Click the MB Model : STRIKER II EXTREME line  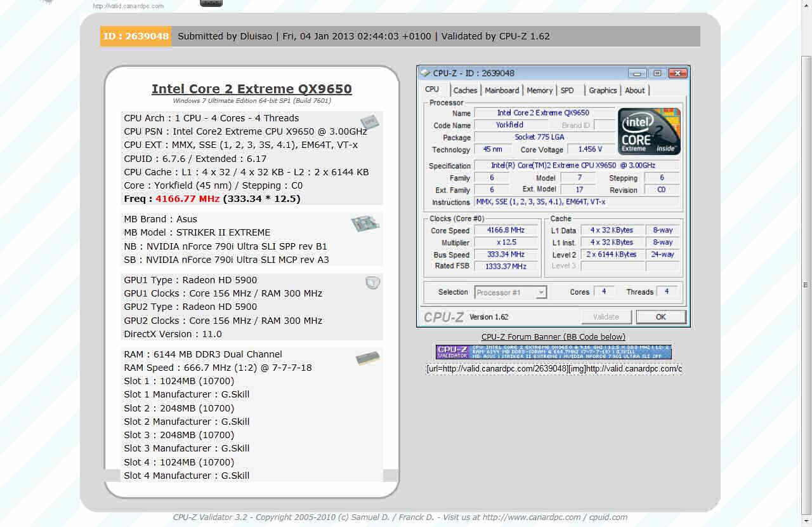pyautogui.click(x=197, y=232)
